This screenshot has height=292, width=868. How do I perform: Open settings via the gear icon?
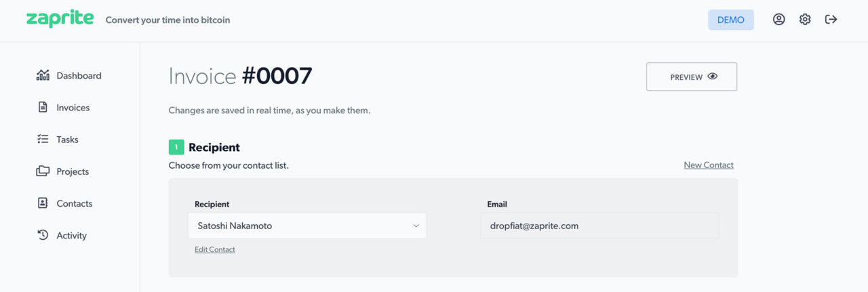click(805, 20)
